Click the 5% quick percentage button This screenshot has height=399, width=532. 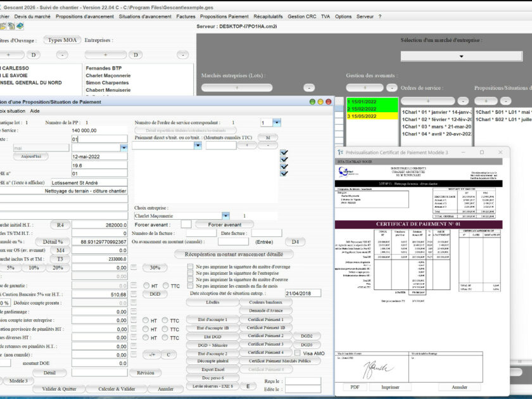click(11, 268)
